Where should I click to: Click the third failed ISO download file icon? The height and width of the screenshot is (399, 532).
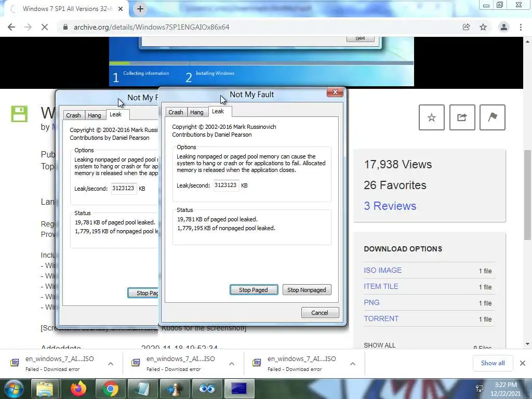tap(257, 363)
